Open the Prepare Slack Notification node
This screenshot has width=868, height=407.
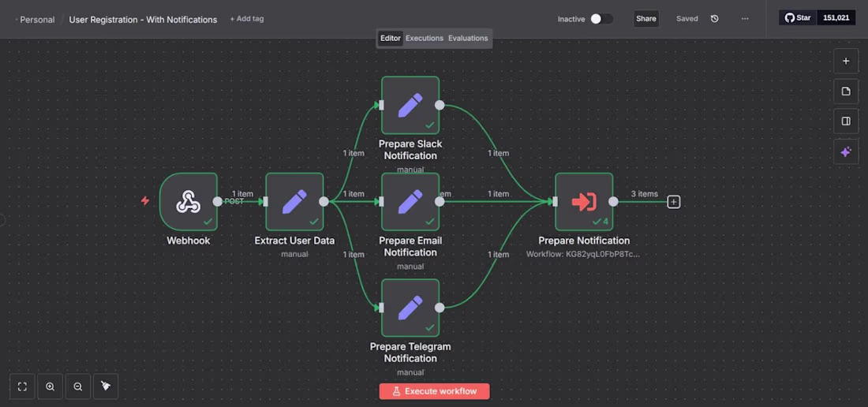coord(410,105)
